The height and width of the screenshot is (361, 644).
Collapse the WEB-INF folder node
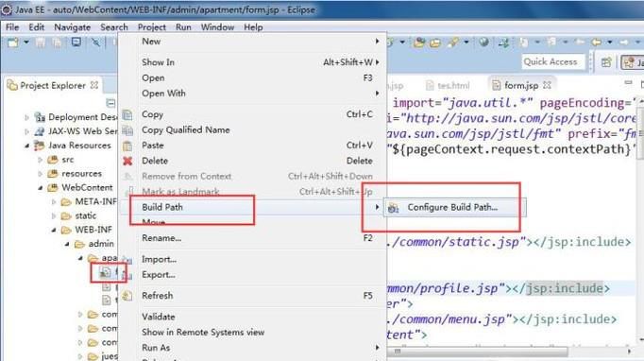tap(54, 230)
